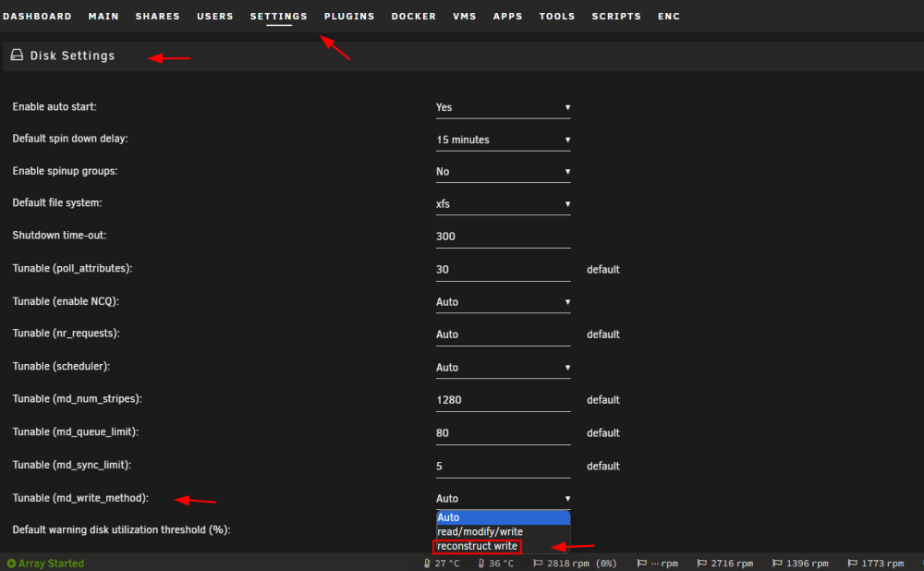Click the md_queue_limit input field
Screen dimensions: 924x571
(503, 432)
